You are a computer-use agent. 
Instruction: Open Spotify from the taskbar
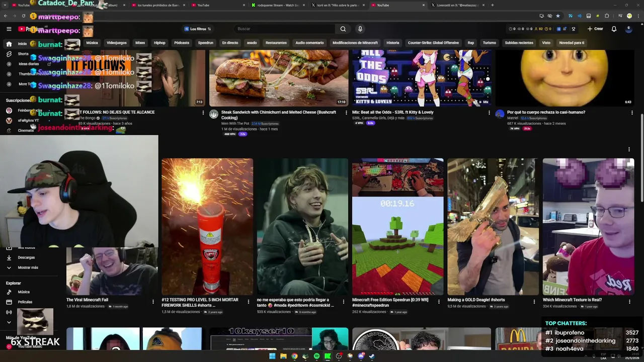pyautogui.click(x=316, y=356)
